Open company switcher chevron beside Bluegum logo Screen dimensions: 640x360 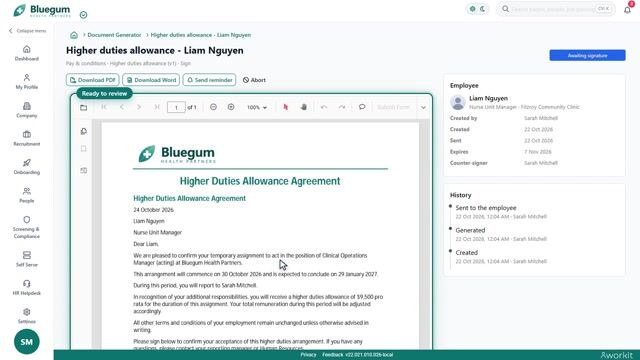coord(83,15)
